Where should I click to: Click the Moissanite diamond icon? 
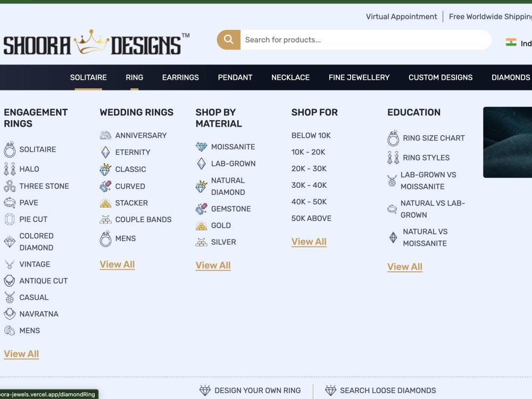[202, 147]
